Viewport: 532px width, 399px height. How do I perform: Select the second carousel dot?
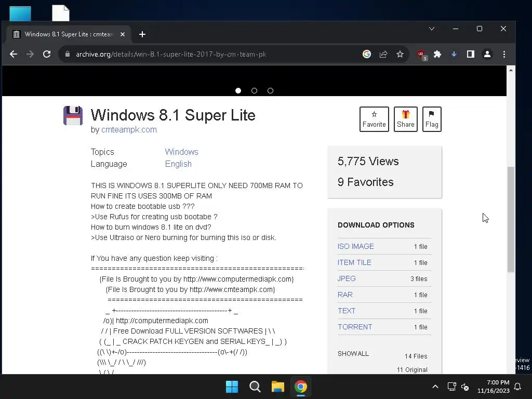[x=254, y=90]
